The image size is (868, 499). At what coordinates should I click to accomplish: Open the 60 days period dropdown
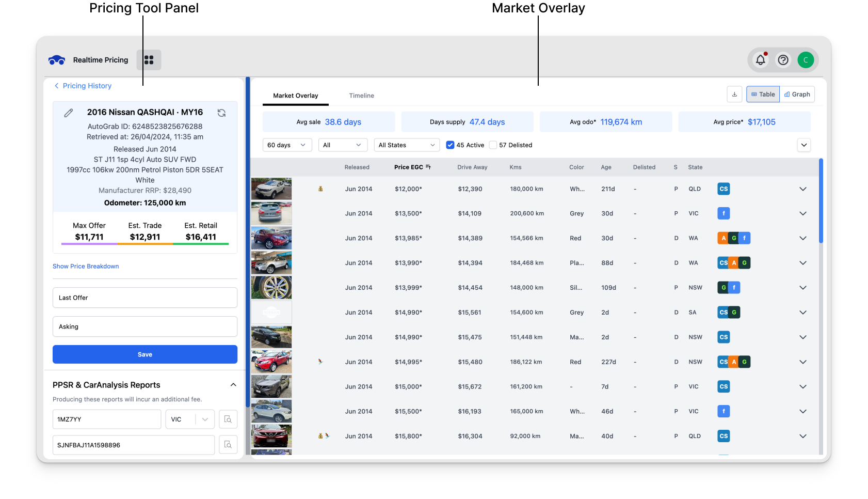tap(286, 145)
